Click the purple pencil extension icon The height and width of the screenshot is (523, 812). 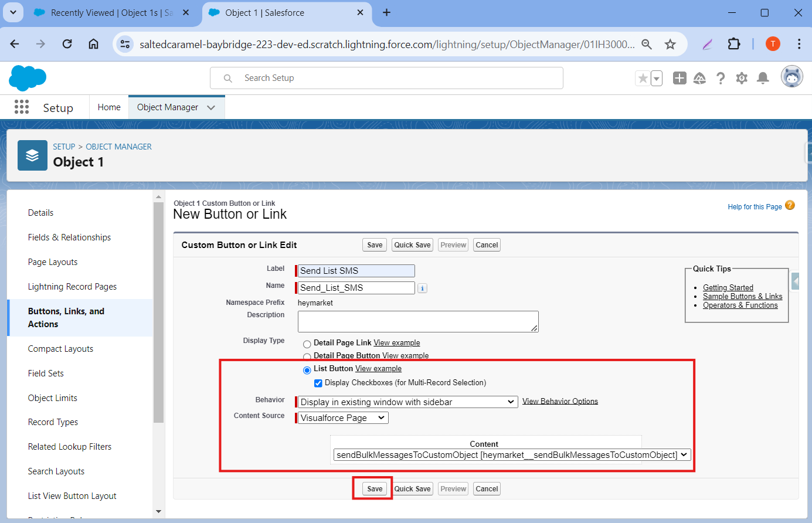click(708, 44)
